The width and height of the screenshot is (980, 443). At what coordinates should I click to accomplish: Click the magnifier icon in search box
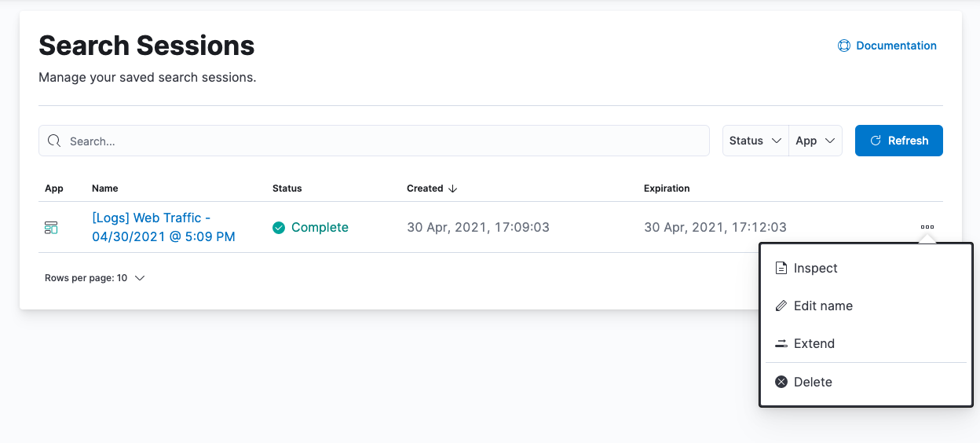54,141
